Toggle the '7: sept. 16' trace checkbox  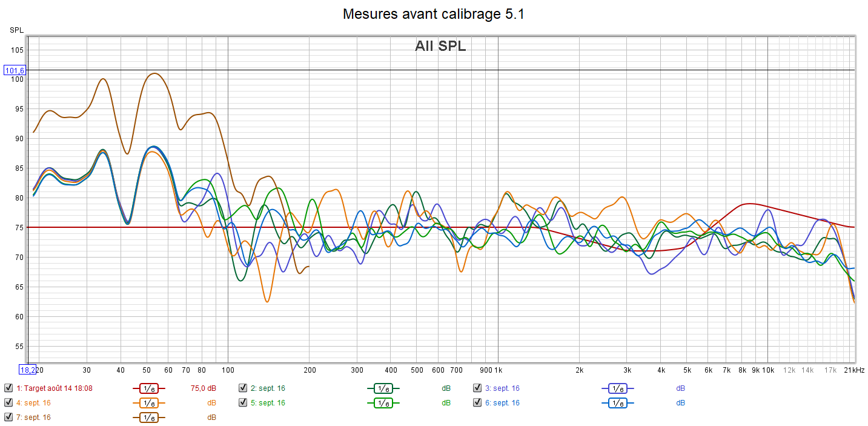(8, 418)
